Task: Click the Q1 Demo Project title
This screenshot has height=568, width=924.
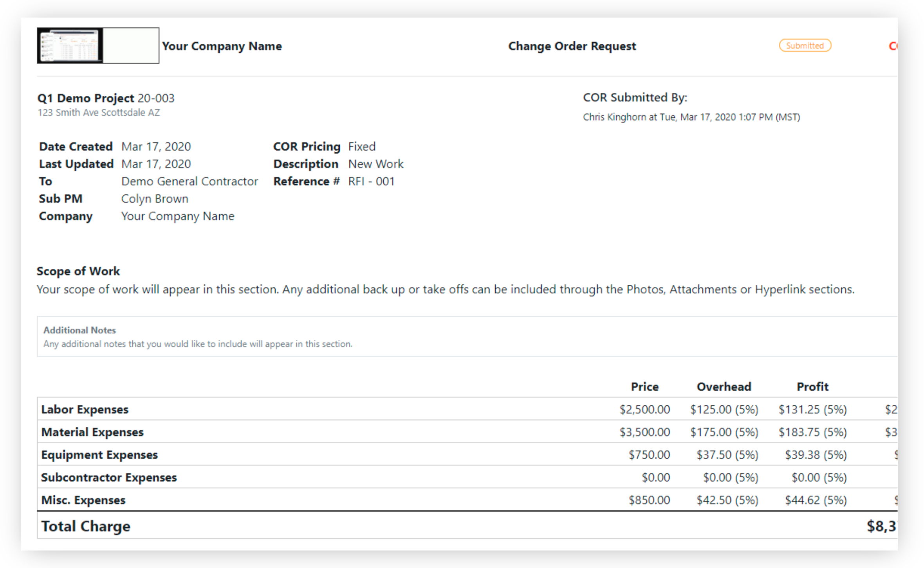Action: [85, 98]
